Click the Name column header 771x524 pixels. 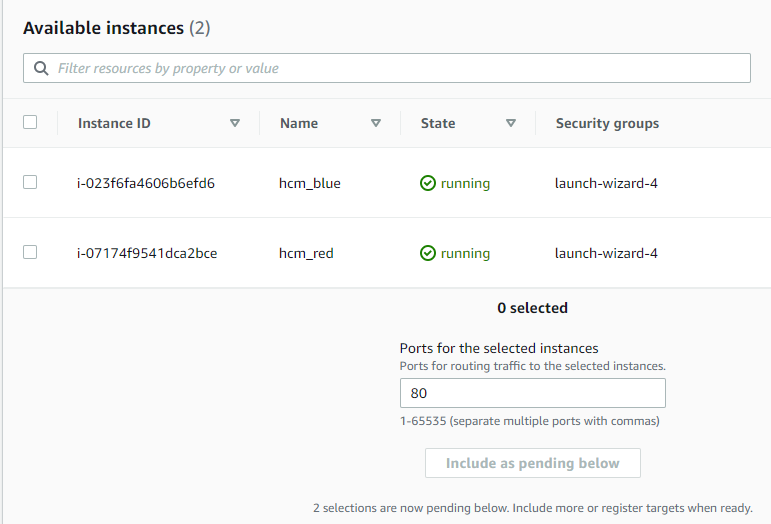299,123
